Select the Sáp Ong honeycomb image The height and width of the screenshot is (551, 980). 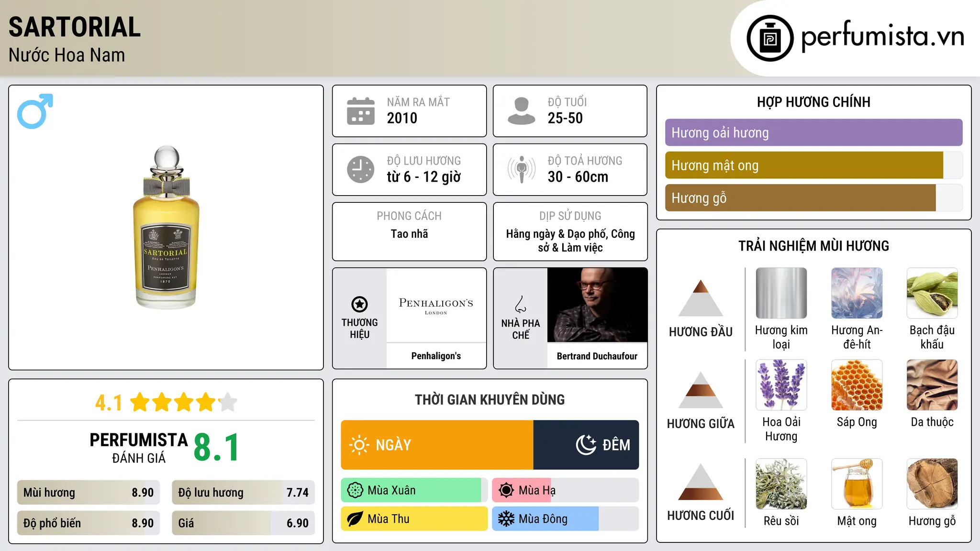click(x=857, y=385)
